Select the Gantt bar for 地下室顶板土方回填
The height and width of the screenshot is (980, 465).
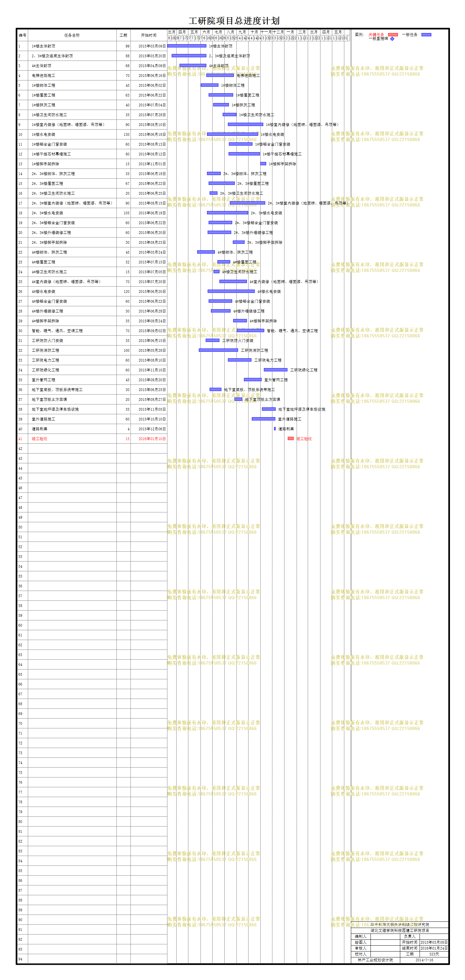pyautogui.click(x=238, y=399)
